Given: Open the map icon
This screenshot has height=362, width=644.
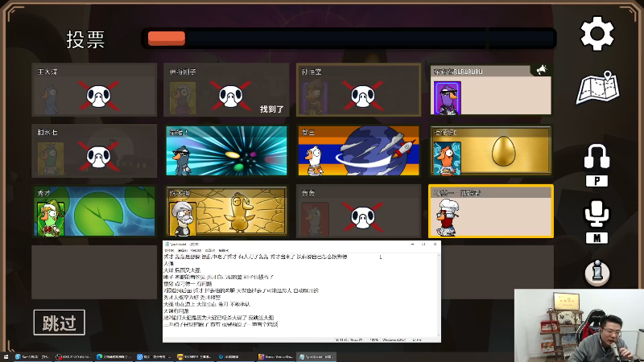Looking at the screenshot, I should click(598, 88).
